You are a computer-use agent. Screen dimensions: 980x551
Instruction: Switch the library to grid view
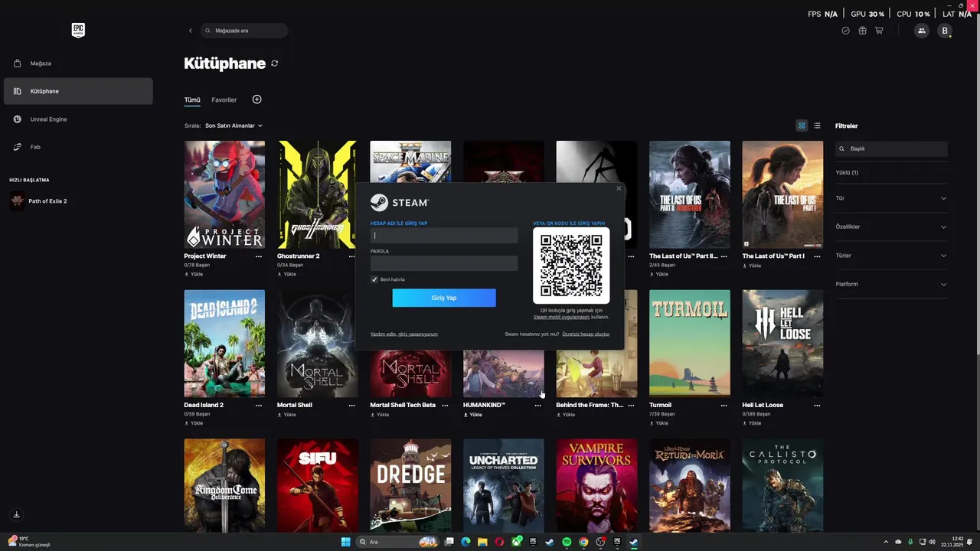pos(802,126)
